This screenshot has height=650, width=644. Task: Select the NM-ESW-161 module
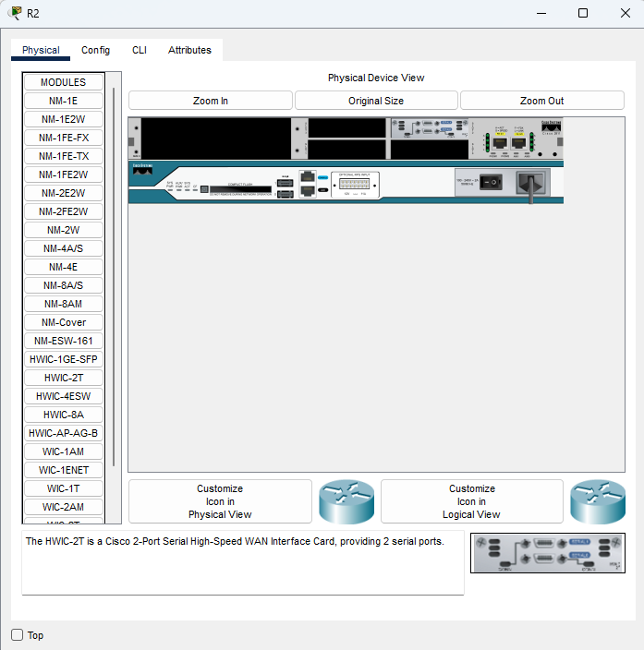point(64,341)
